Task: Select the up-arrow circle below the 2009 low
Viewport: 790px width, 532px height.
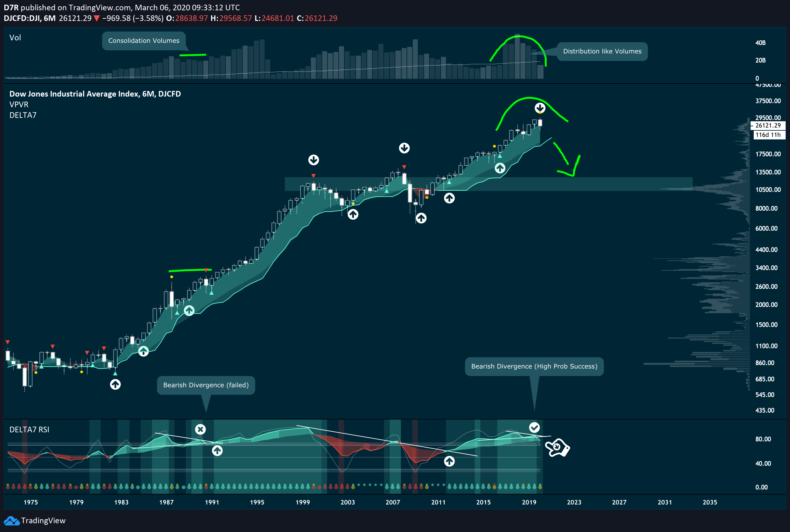Action: pyautogui.click(x=421, y=218)
